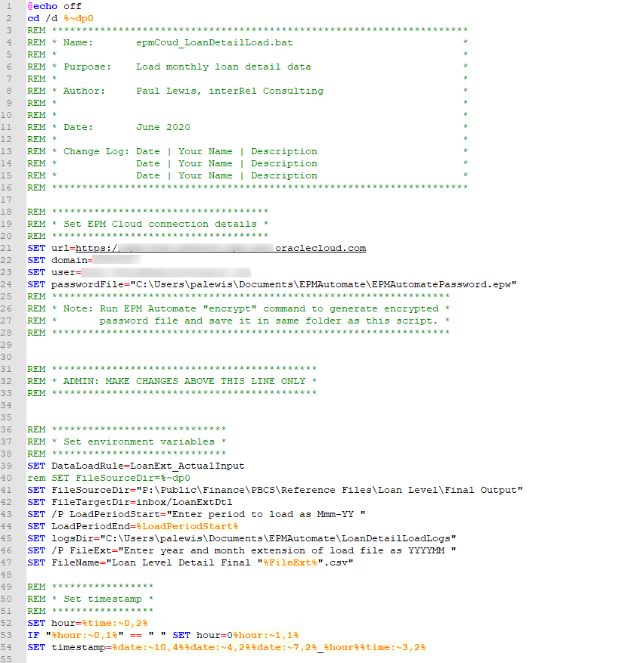Click the 'June 2020' date text
Screen dimensions: 644x663
(163, 127)
